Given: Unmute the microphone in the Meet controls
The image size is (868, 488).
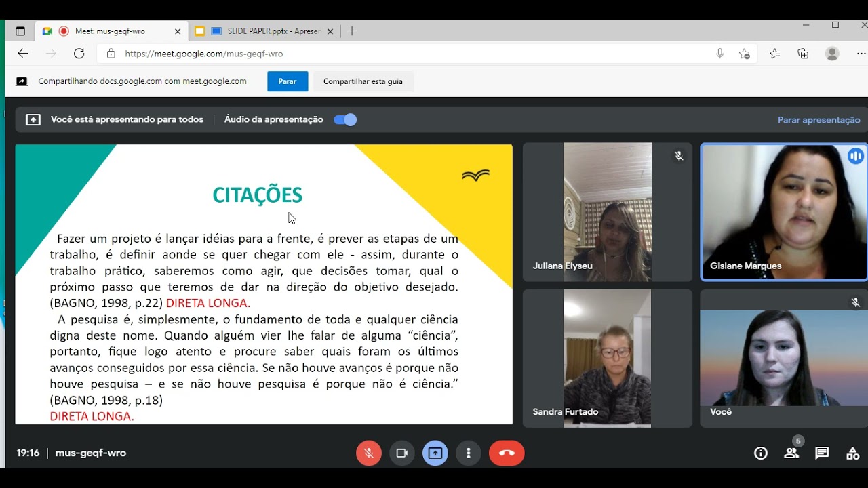Looking at the screenshot, I should (369, 453).
